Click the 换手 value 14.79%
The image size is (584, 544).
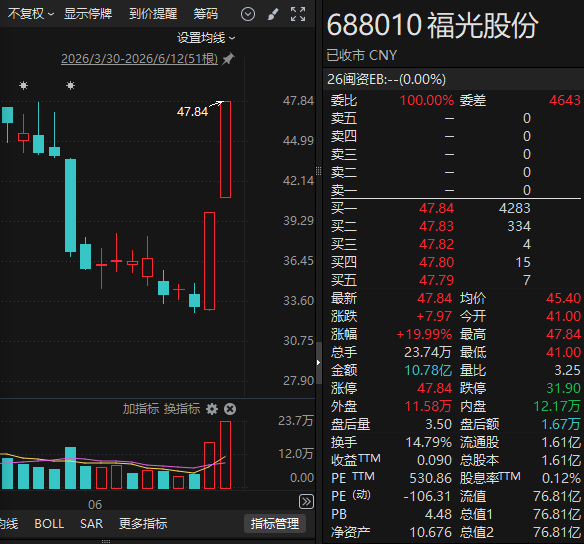pos(428,442)
